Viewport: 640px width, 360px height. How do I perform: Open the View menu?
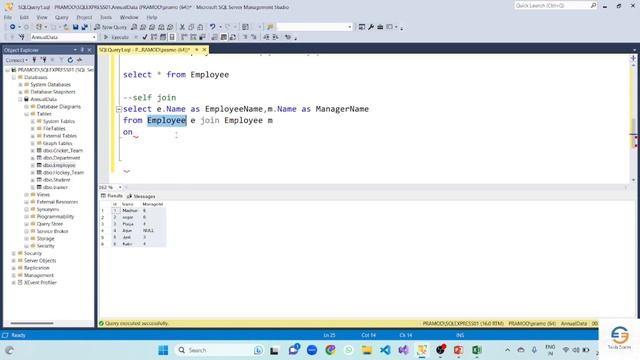[x=42, y=18]
